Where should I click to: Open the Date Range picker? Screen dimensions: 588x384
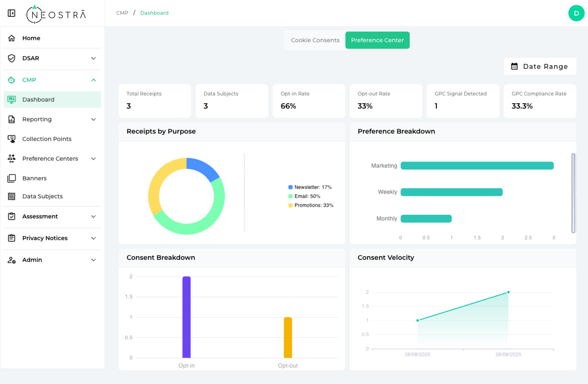pyautogui.click(x=540, y=66)
